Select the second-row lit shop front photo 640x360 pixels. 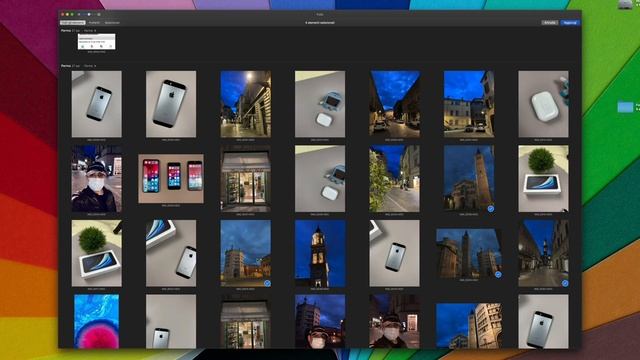click(x=246, y=179)
